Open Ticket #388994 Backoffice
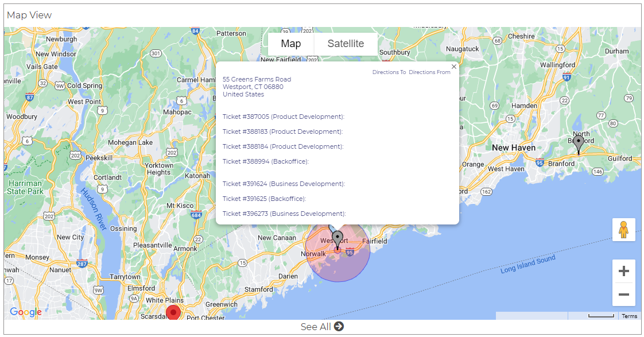 [266, 161]
